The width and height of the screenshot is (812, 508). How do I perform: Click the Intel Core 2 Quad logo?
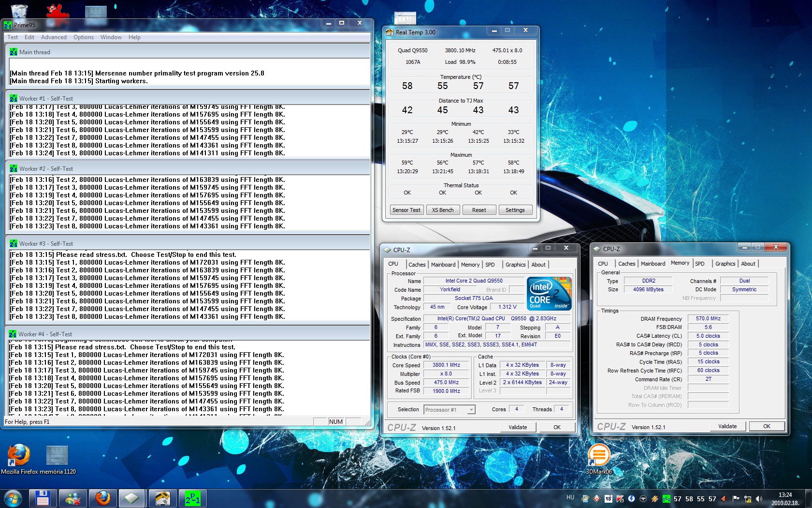pyautogui.click(x=549, y=293)
